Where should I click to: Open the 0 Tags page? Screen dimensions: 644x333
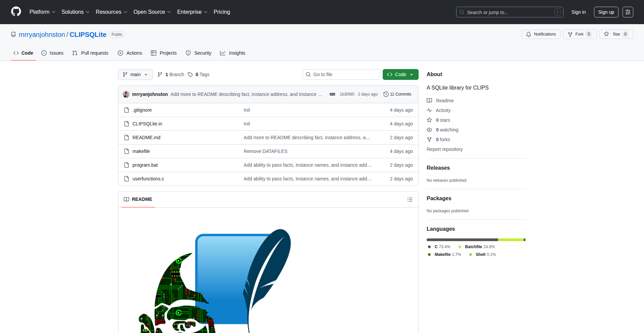coord(199,74)
